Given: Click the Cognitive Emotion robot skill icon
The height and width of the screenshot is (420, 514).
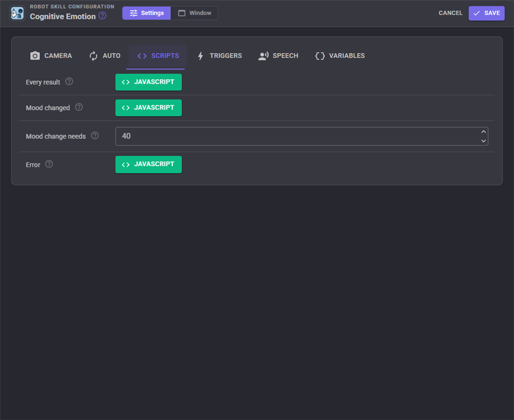Looking at the screenshot, I should (x=17, y=14).
